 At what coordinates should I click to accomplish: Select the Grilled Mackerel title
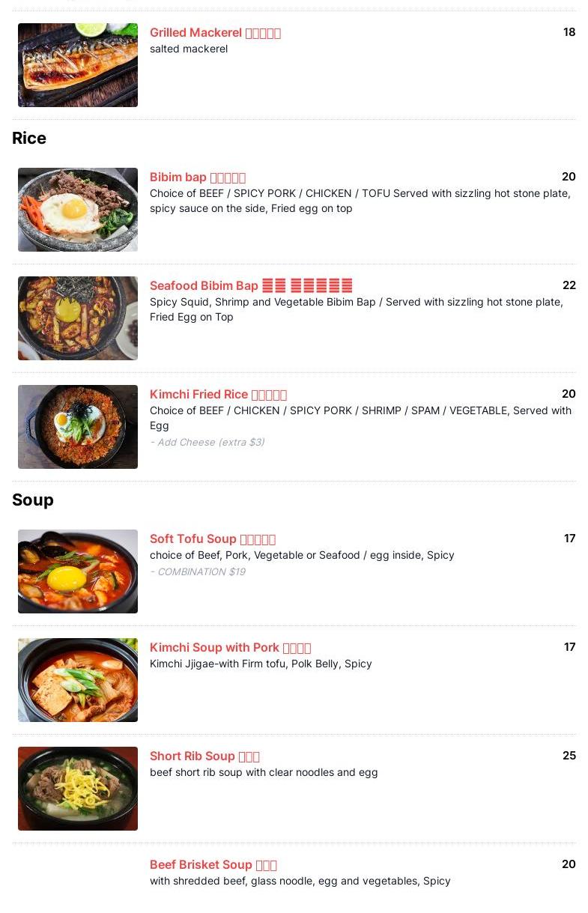pyautogui.click(x=215, y=32)
